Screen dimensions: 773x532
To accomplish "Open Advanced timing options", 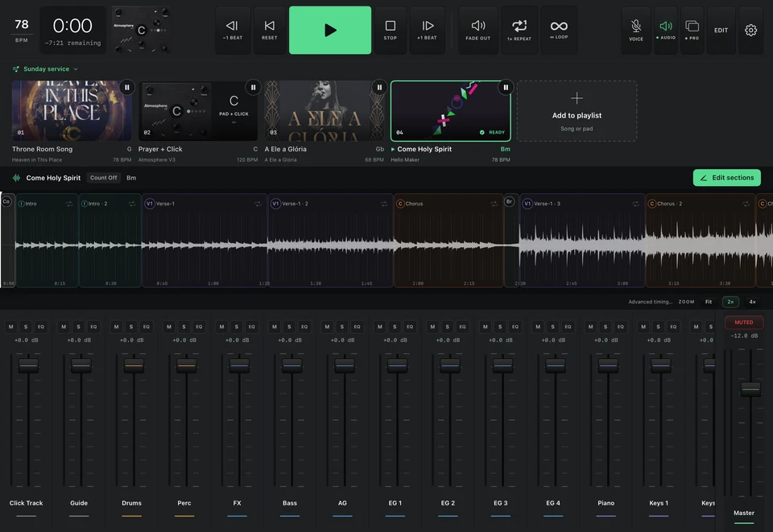I will (x=651, y=302).
